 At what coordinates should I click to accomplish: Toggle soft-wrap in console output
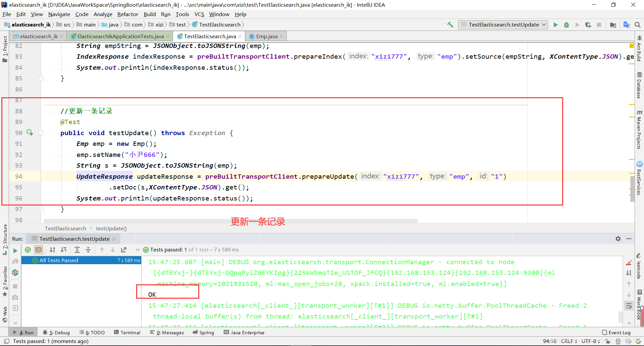(629, 305)
